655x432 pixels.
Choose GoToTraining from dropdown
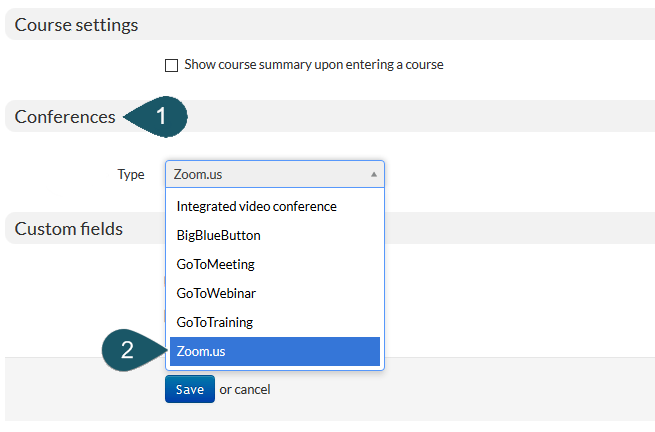275,322
